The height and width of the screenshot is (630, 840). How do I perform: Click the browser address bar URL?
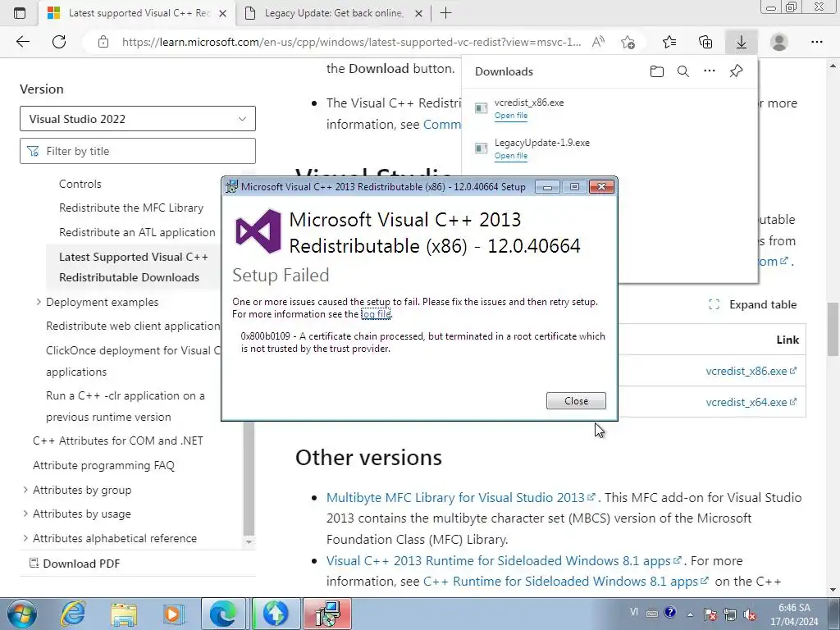pyautogui.click(x=351, y=42)
